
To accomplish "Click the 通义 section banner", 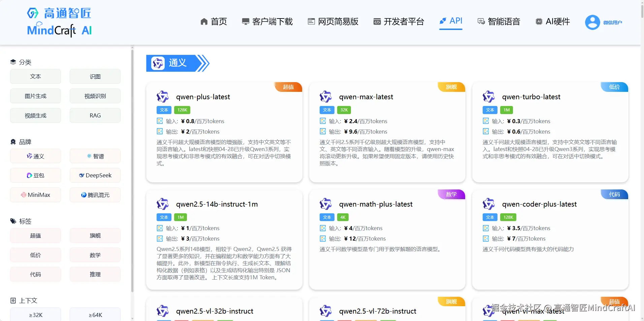I will pos(178,63).
